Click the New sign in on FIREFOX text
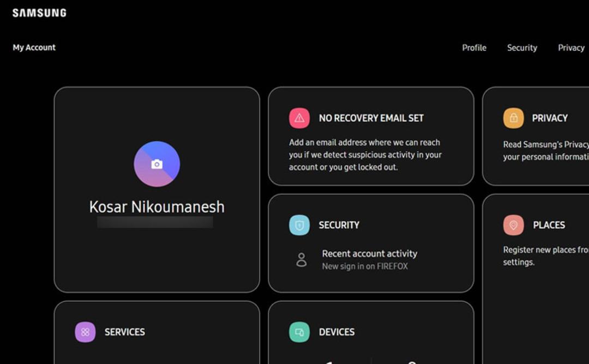 pyautogui.click(x=365, y=266)
